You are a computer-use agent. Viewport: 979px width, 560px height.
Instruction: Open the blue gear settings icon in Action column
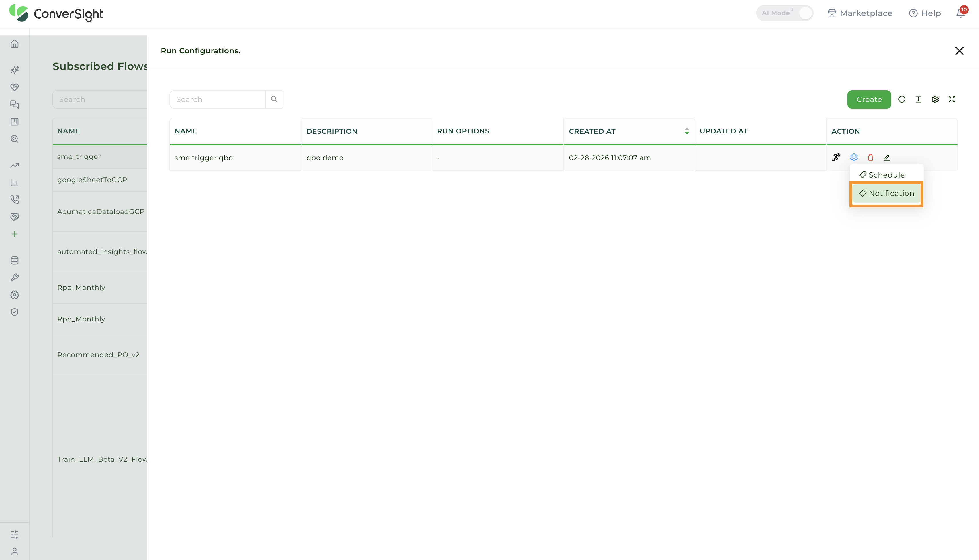coord(854,157)
